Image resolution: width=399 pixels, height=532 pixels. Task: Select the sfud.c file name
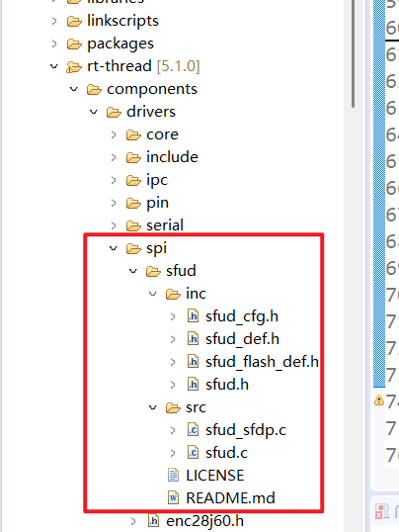point(227,453)
